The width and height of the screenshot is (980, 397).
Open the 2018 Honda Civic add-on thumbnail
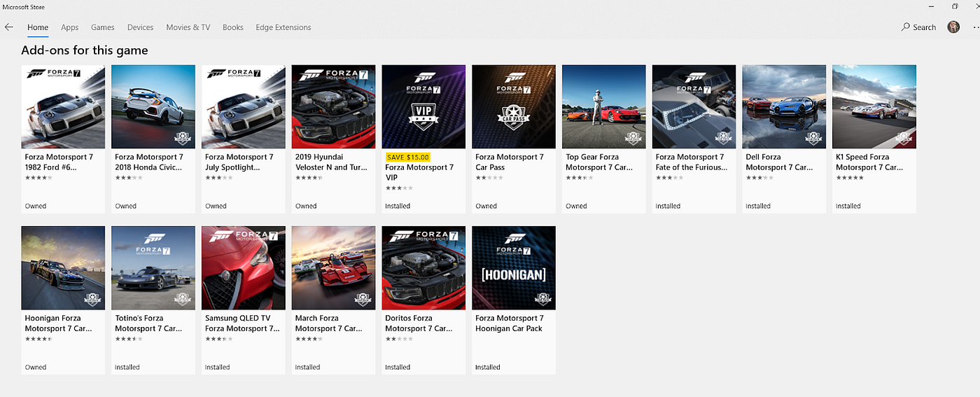(153, 106)
